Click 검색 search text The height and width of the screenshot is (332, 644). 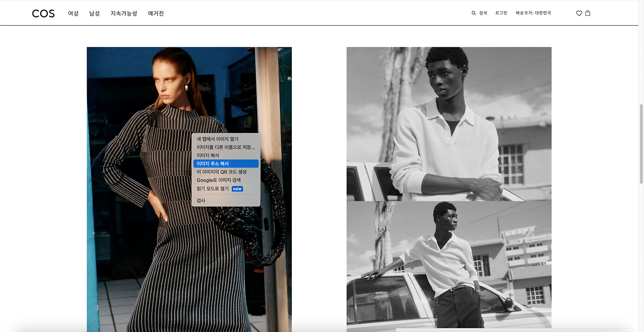click(483, 13)
